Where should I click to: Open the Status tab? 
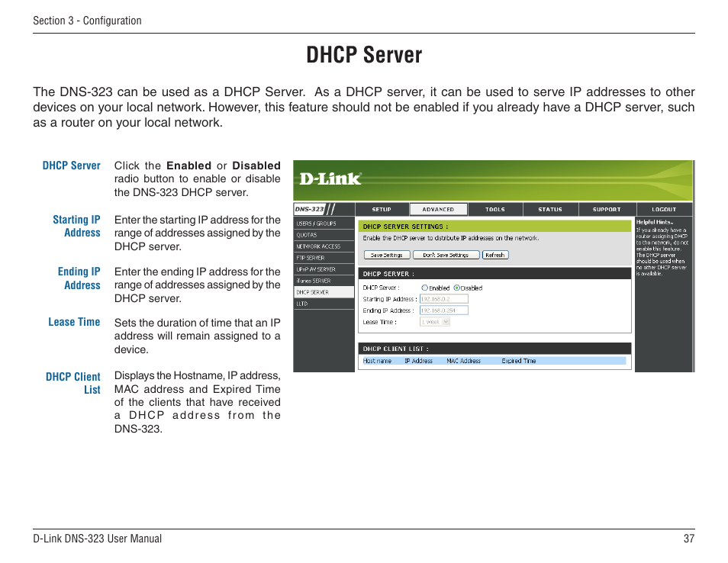pyautogui.click(x=550, y=209)
